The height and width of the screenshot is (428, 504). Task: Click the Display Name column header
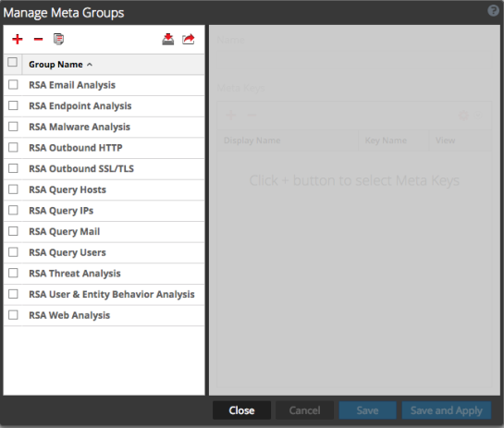[x=288, y=141]
